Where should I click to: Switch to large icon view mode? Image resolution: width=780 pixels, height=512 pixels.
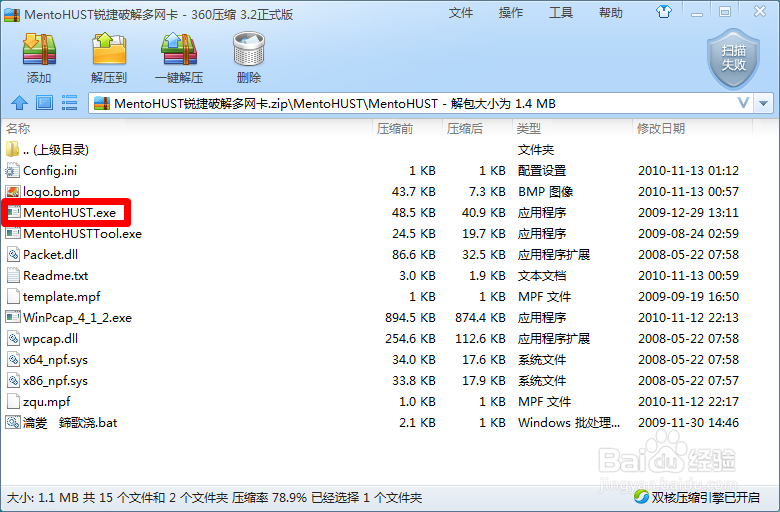(44, 103)
